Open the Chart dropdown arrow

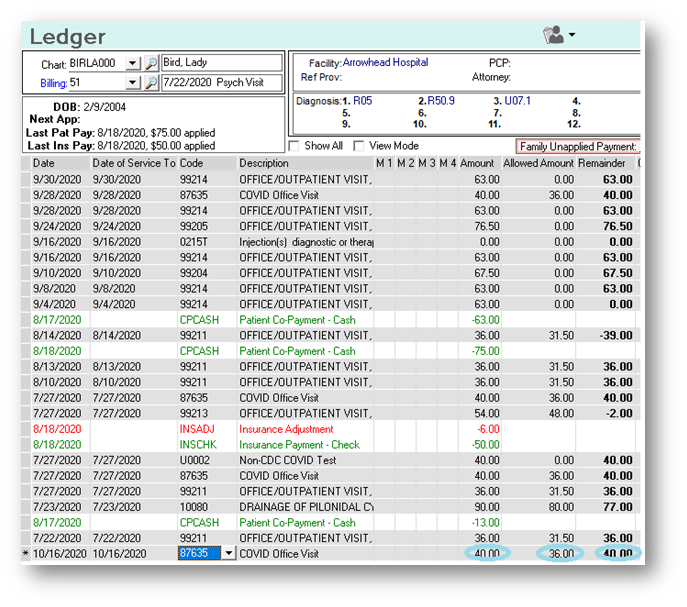[133, 63]
